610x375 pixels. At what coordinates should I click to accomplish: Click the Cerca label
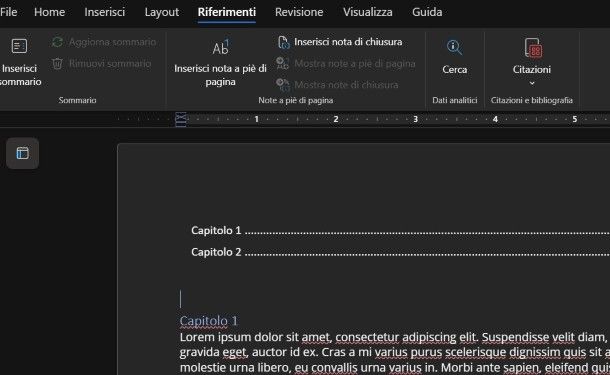pos(454,69)
